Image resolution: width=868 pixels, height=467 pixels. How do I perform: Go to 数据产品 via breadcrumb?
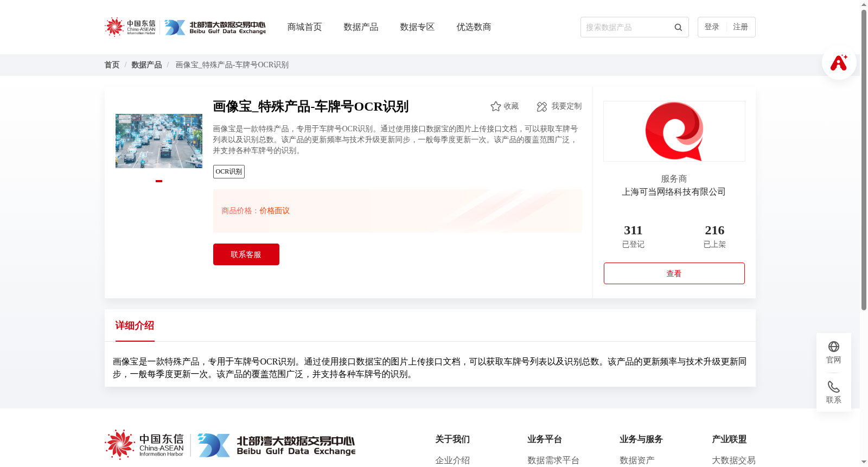pyautogui.click(x=146, y=65)
